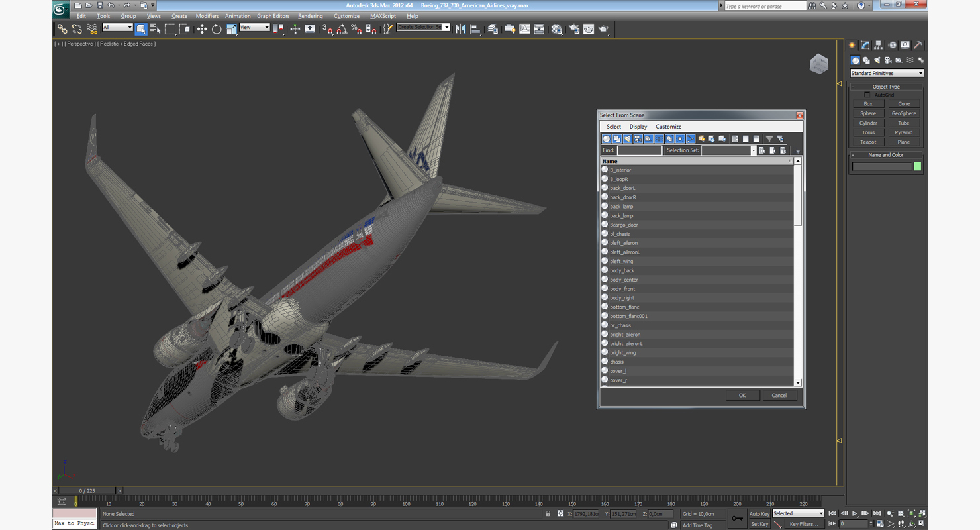Open the Selected key filter dropdown

click(x=799, y=513)
